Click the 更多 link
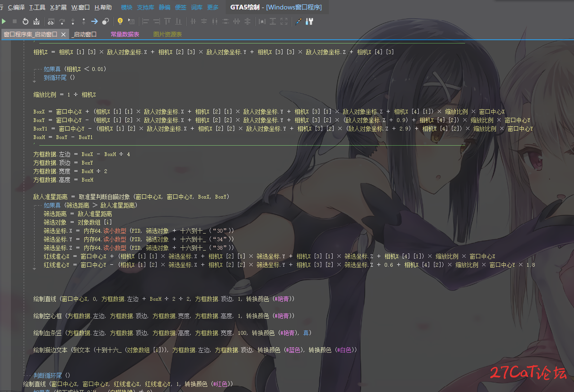574x392 pixels. 213,8
